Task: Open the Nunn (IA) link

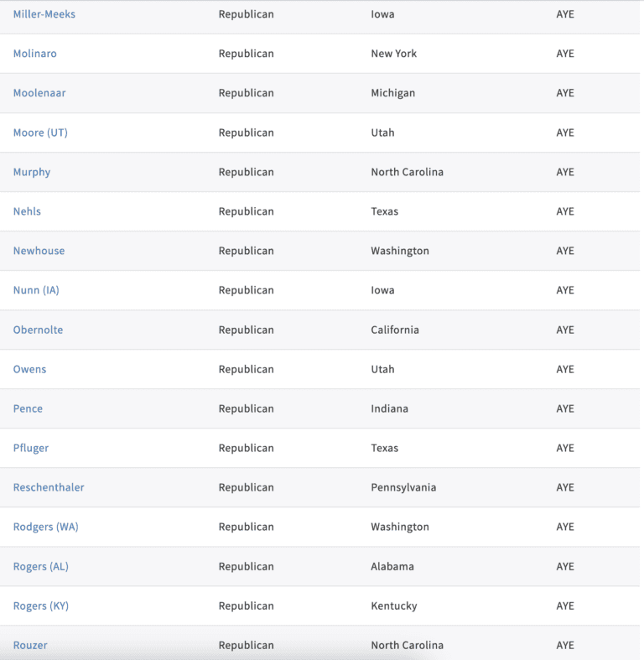Action: point(36,290)
